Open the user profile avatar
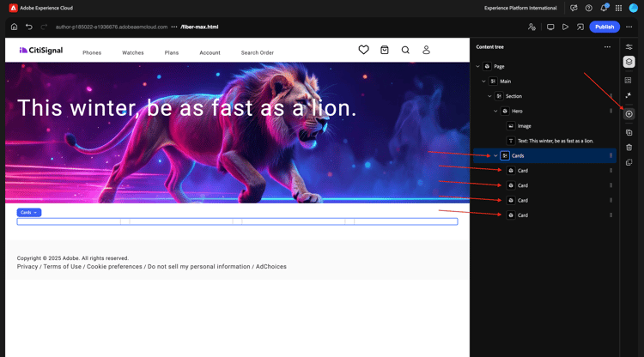The width and height of the screenshot is (644, 357). 634,8
